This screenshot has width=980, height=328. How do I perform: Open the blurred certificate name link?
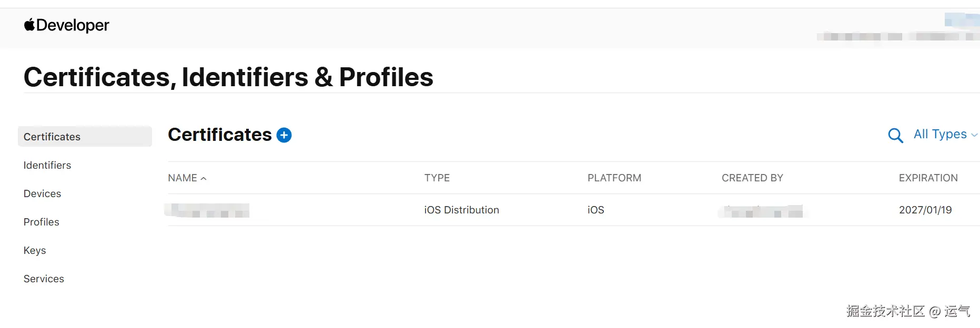coord(207,210)
